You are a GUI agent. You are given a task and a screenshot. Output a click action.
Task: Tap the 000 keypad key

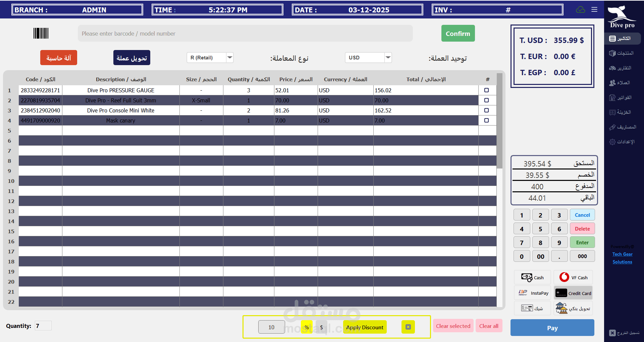(582, 256)
